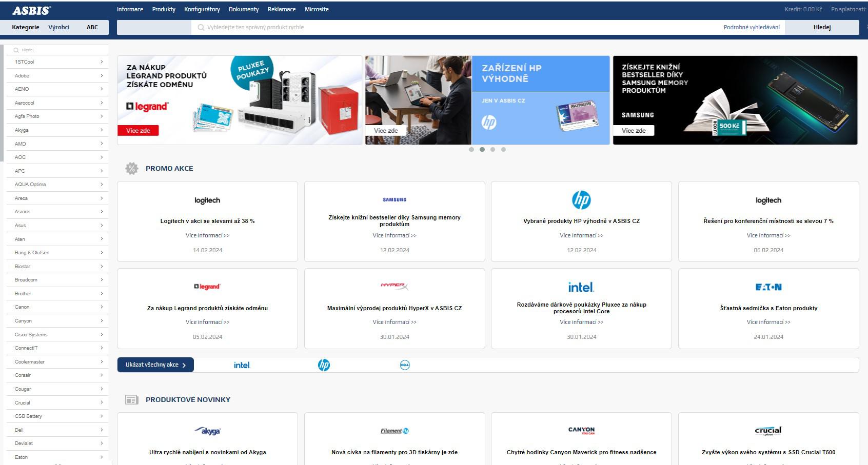Open the Legrand Pluxee banner image
This screenshot has height=465, width=868.
[x=240, y=100]
